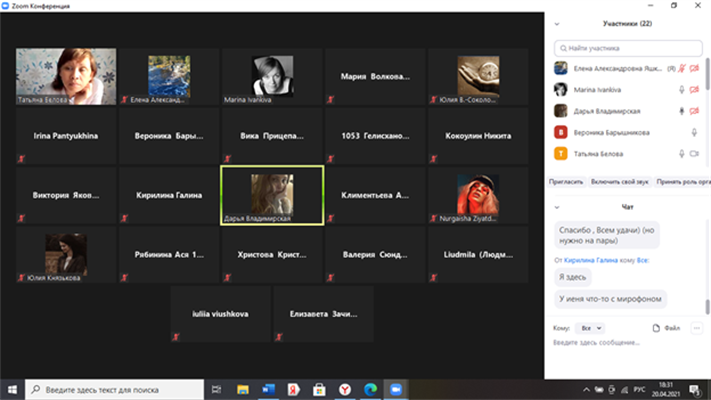The height and width of the screenshot is (400, 711).
Task: Click the Найти участника search field
Action: (628, 48)
